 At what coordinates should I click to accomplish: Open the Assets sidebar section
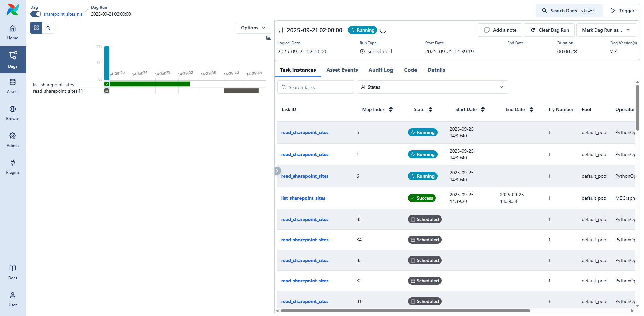coord(13,86)
